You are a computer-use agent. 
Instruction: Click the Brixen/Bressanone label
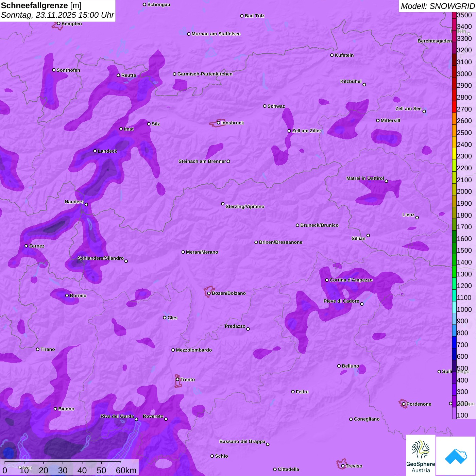(x=280, y=242)
